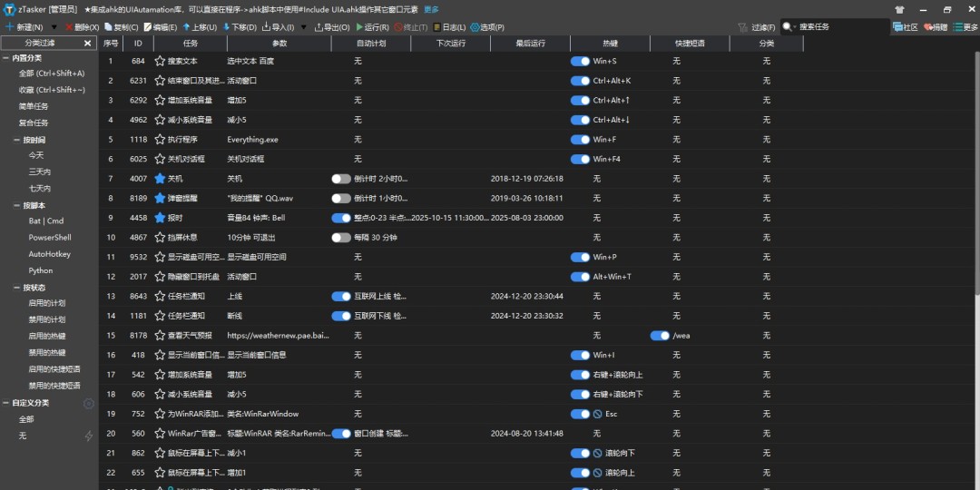
Task: Toggle the Win+S hotkey switch
Action: [580, 62]
